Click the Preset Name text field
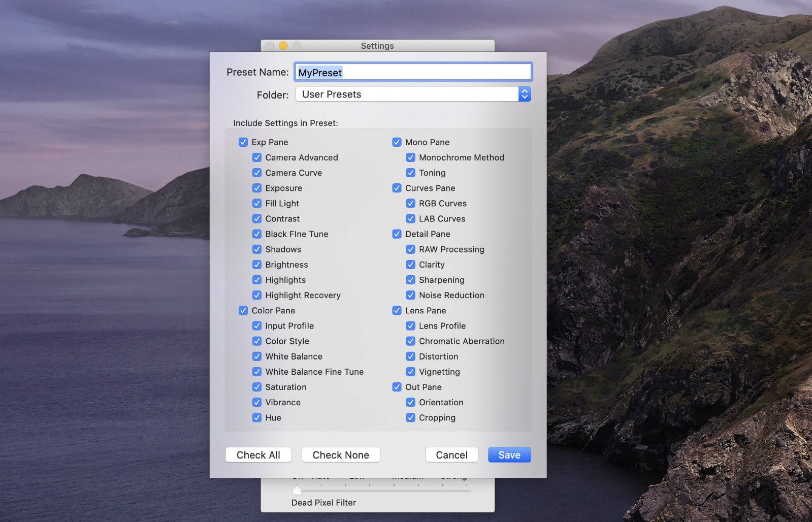The image size is (812, 522). pos(413,72)
